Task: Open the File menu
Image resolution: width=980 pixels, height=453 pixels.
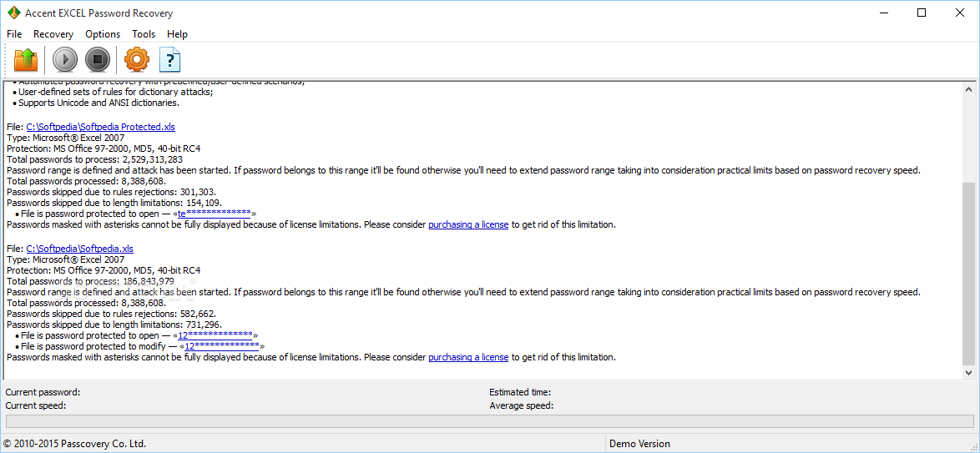Action: click(x=14, y=33)
